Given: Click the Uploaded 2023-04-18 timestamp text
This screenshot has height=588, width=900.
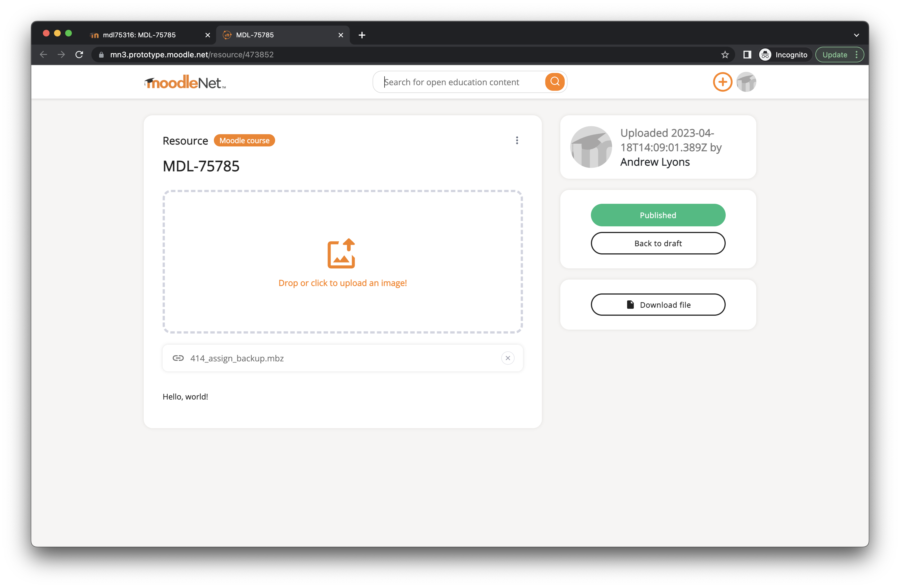Looking at the screenshot, I should [x=671, y=140].
